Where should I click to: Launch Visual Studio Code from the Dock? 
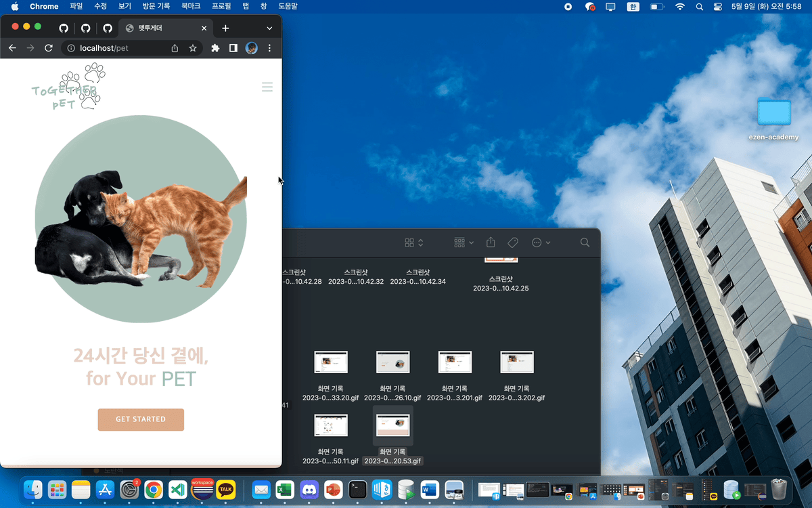(178, 489)
